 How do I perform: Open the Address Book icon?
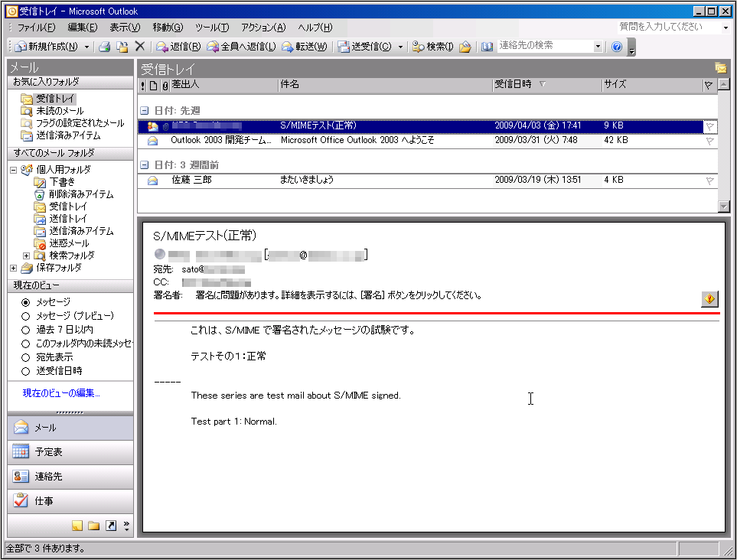coord(487,47)
